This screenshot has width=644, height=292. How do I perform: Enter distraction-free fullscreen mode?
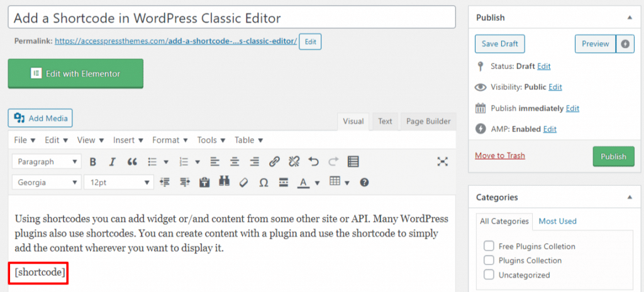[442, 161]
